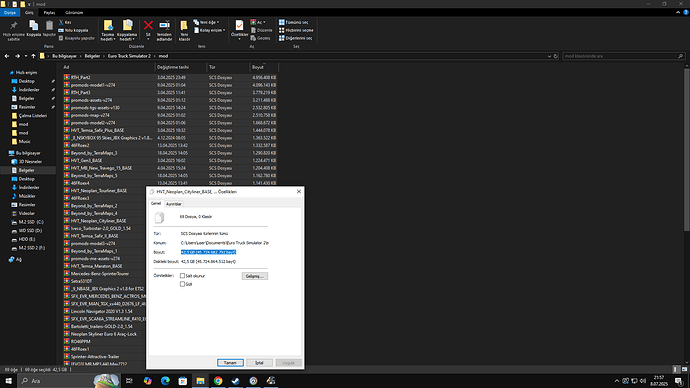This screenshot has height=388, width=690.
Task: Click the Gelişmiş button
Action: coord(255,276)
